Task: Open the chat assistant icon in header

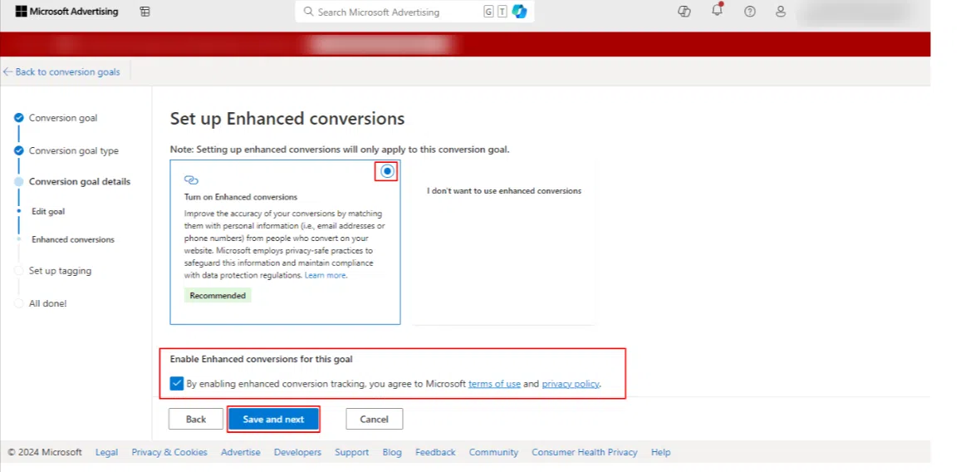Action: 684,12
